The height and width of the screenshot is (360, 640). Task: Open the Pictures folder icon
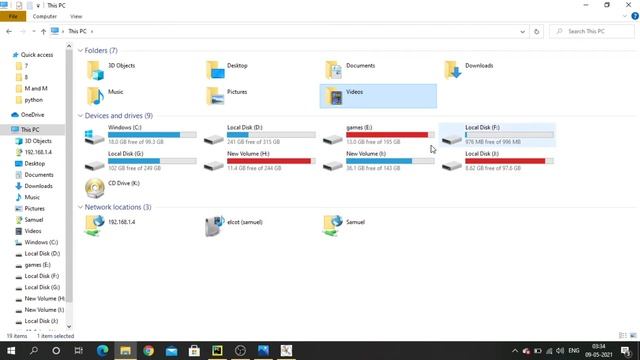pos(215,96)
